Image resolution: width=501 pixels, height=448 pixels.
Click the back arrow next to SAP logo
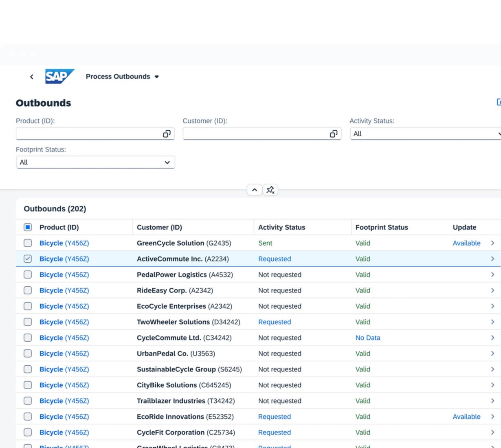32,77
